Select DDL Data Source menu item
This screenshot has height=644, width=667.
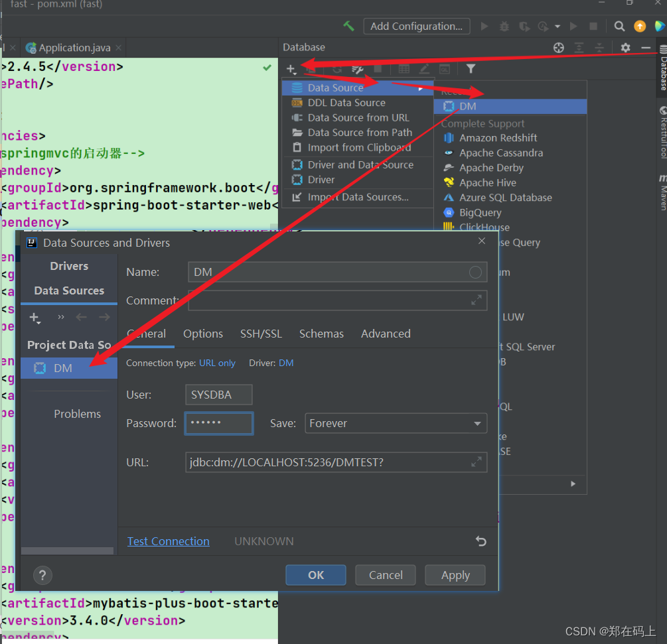357,103
